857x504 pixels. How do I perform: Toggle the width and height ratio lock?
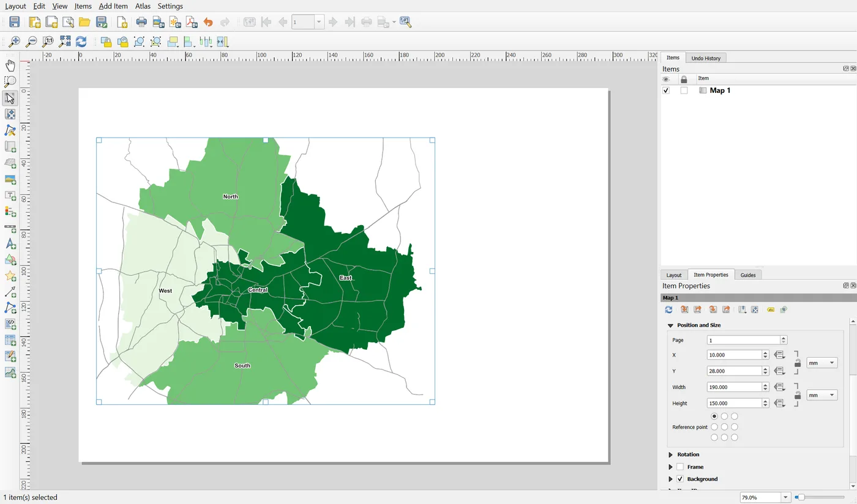click(797, 395)
